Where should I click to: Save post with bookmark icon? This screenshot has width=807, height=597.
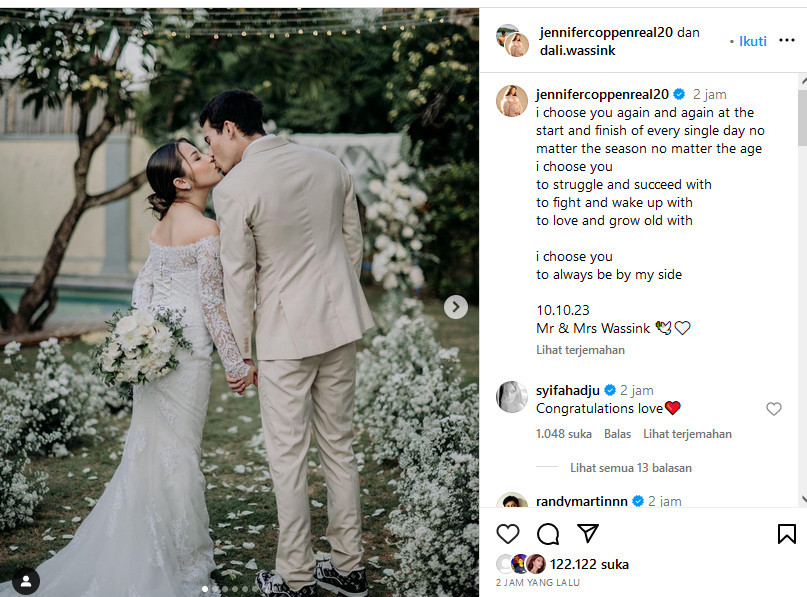786,534
